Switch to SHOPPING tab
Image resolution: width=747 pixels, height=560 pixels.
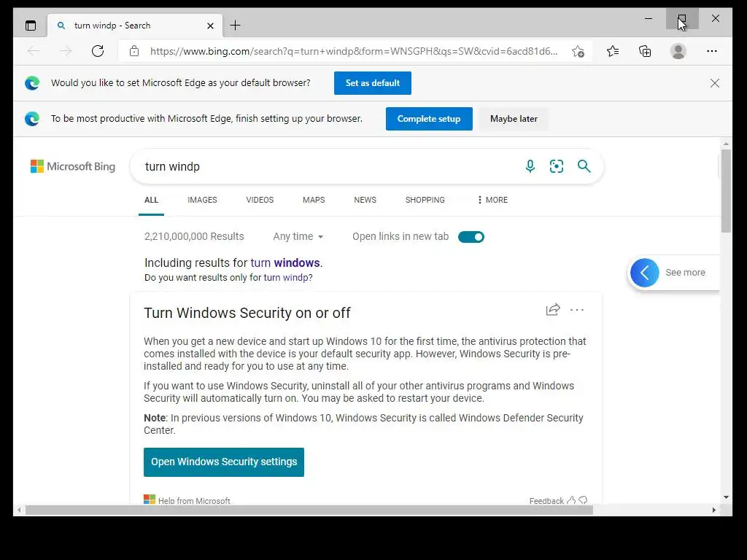tap(425, 200)
